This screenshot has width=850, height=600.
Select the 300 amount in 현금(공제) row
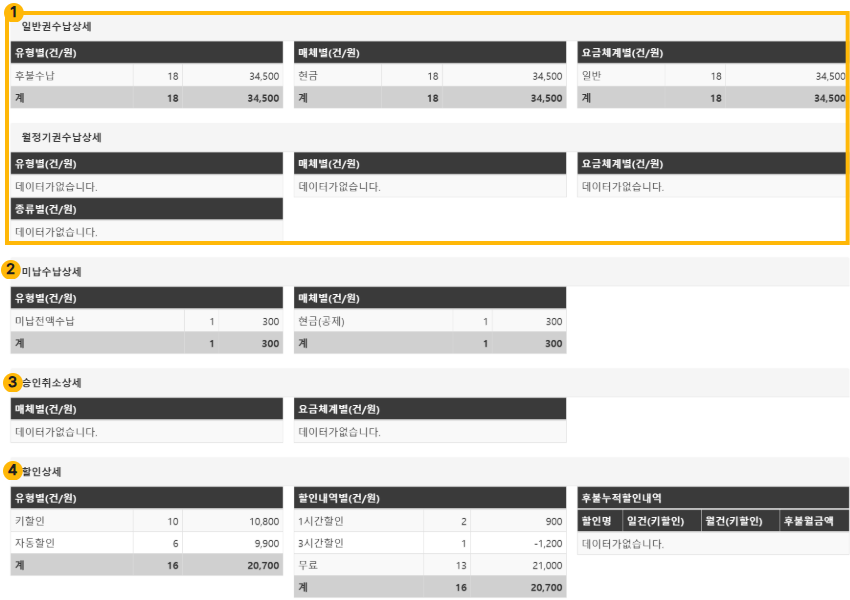coord(554,321)
